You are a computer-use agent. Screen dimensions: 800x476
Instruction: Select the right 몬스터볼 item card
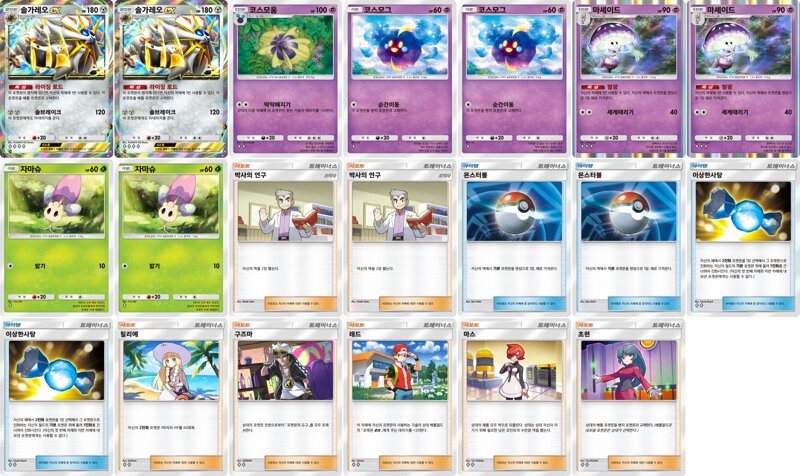pos(628,237)
